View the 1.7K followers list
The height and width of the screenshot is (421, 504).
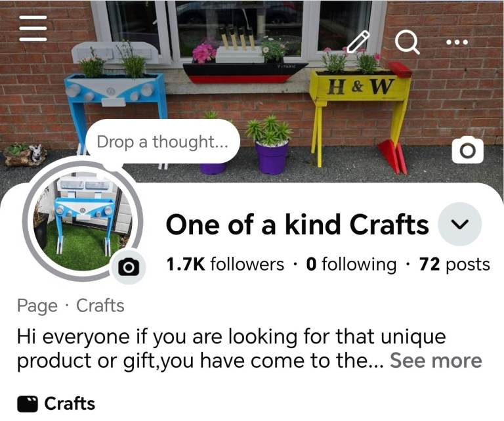point(225,265)
